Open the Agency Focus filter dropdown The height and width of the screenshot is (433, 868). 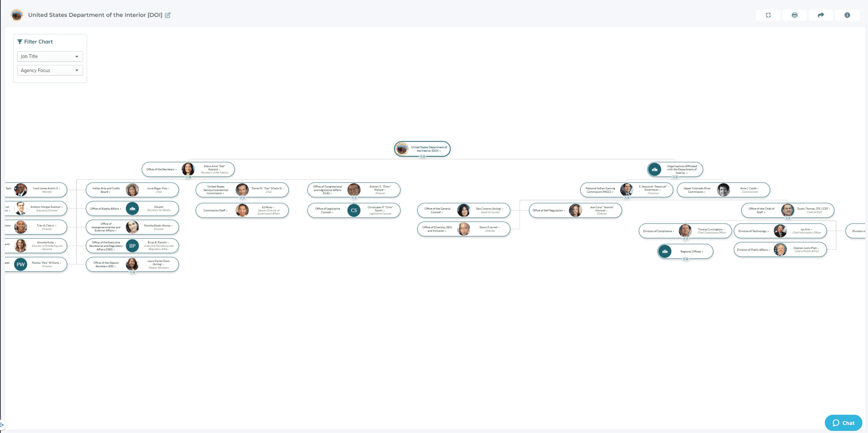pos(50,70)
